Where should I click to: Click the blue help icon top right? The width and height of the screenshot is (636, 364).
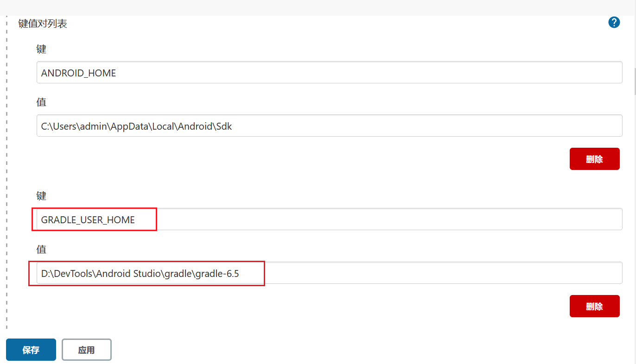pyautogui.click(x=614, y=22)
